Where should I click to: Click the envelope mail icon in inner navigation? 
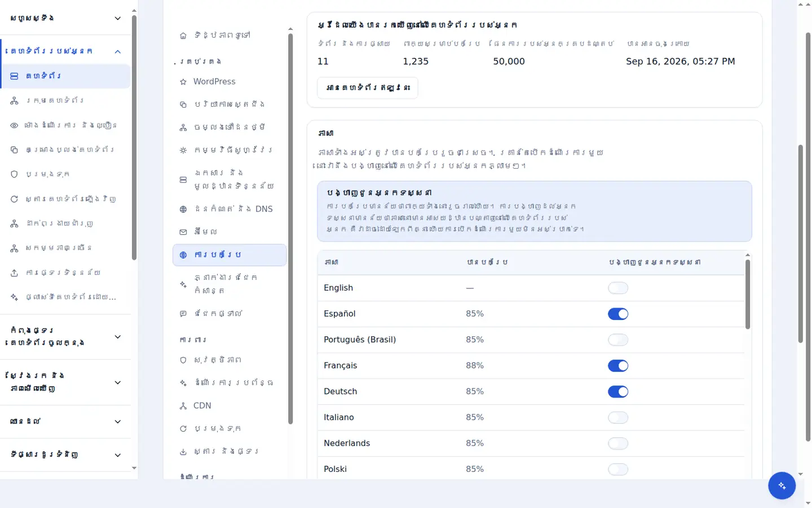coord(183,232)
